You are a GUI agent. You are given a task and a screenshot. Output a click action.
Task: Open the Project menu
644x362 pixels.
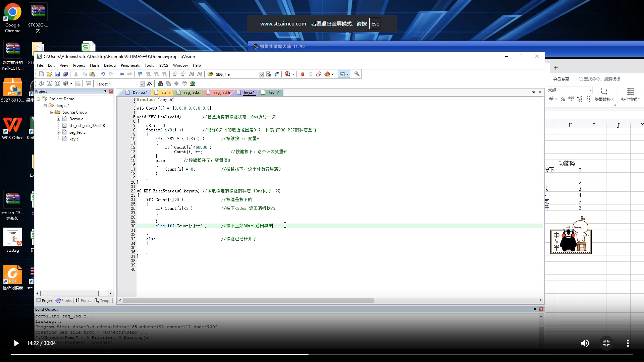(79, 65)
